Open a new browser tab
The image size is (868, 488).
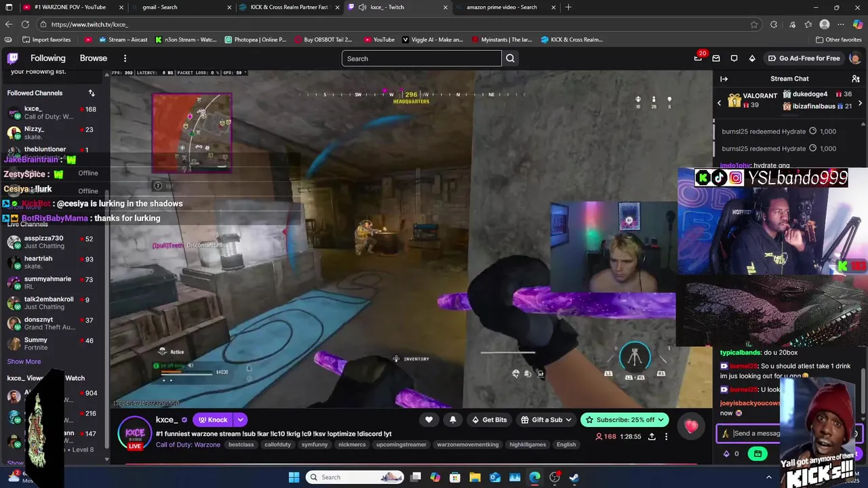568,7
